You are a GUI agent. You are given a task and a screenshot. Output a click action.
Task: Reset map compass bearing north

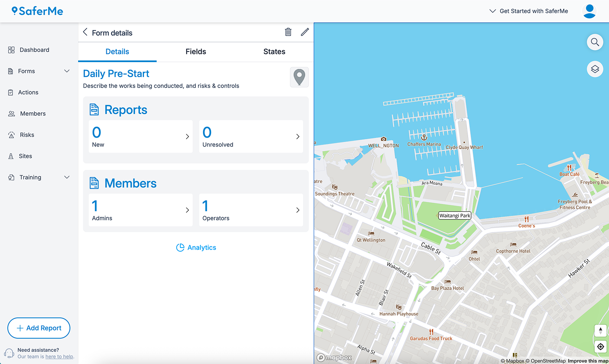[x=600, y=331]
